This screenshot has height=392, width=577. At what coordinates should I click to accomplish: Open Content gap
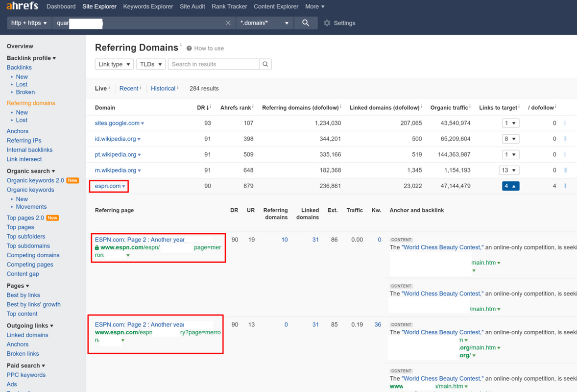[23, 274]
